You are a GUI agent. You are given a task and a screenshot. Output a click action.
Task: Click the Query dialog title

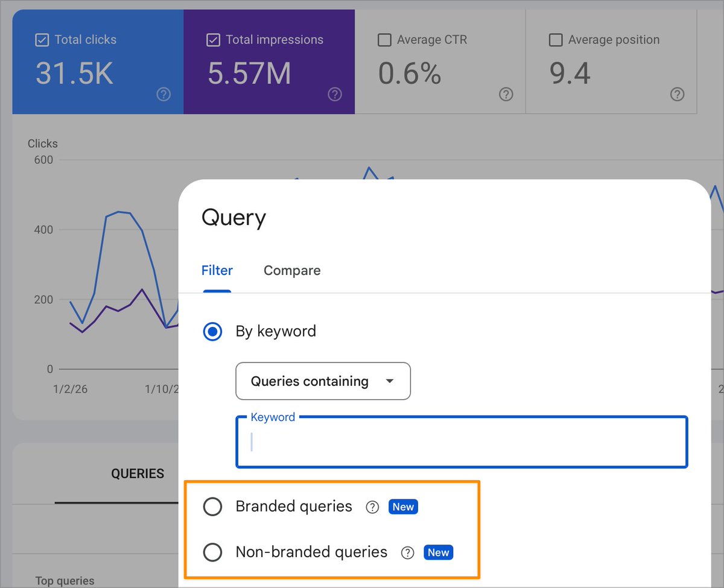tap(233, 218)
